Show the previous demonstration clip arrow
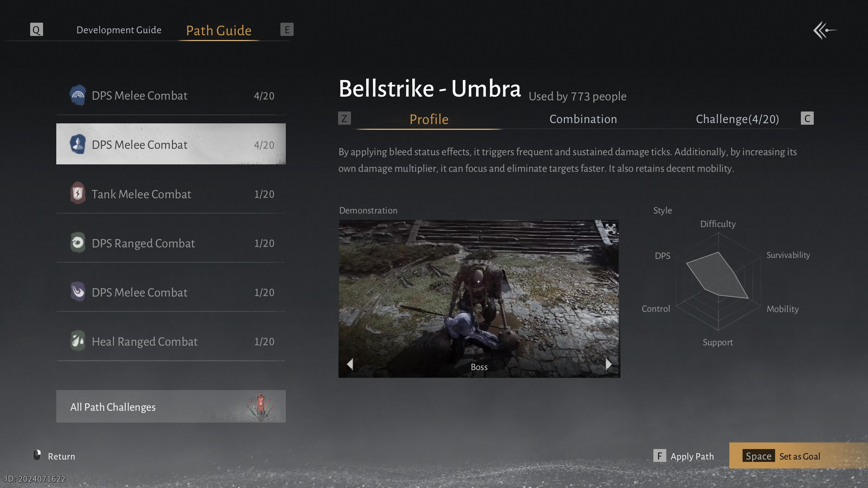Viewport: 868px width, 488px height. click(x=350, y=364)
